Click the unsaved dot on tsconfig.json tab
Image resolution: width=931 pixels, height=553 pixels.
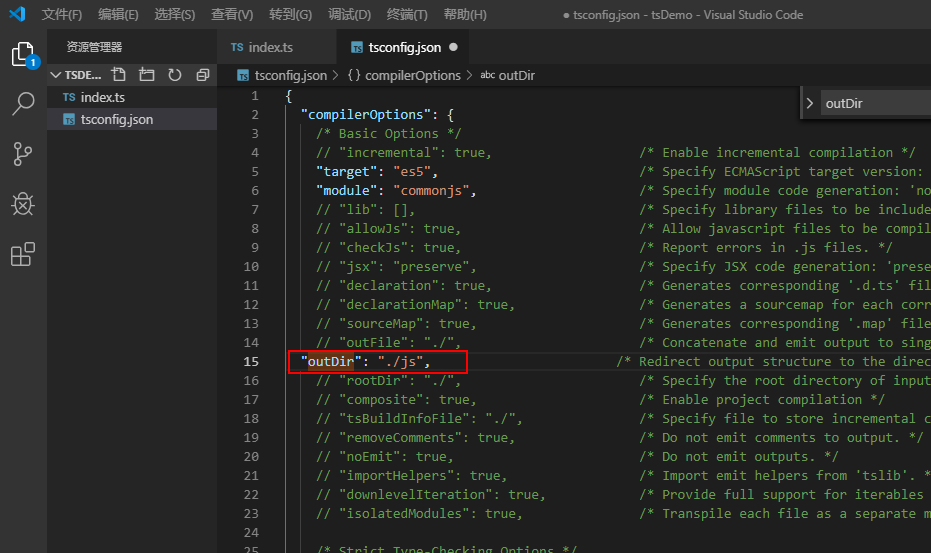tap(453, 47)
